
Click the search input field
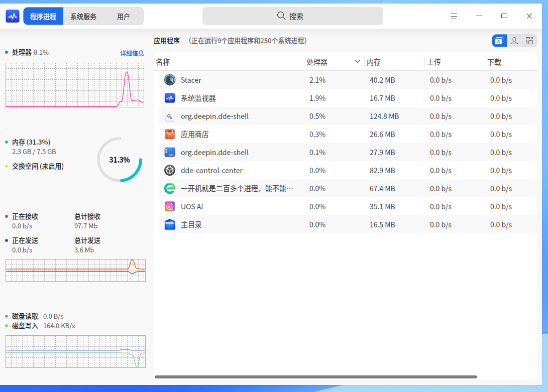[x=293, y=16]
